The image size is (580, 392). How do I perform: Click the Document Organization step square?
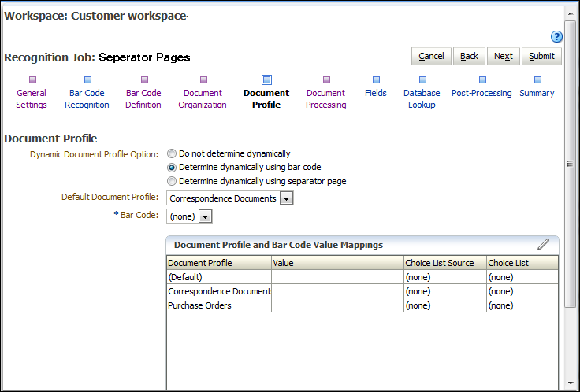[x=203, y=80]
